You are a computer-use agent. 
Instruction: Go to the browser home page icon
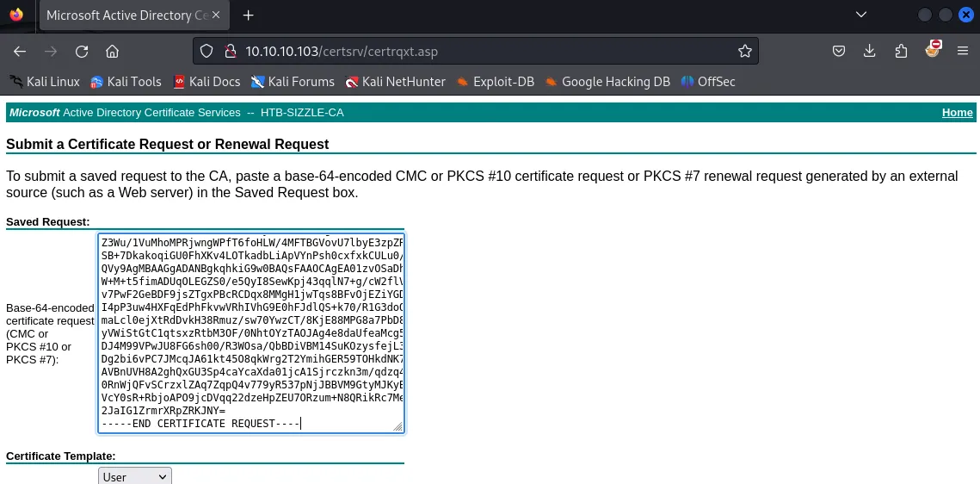[x=112, y=52]
